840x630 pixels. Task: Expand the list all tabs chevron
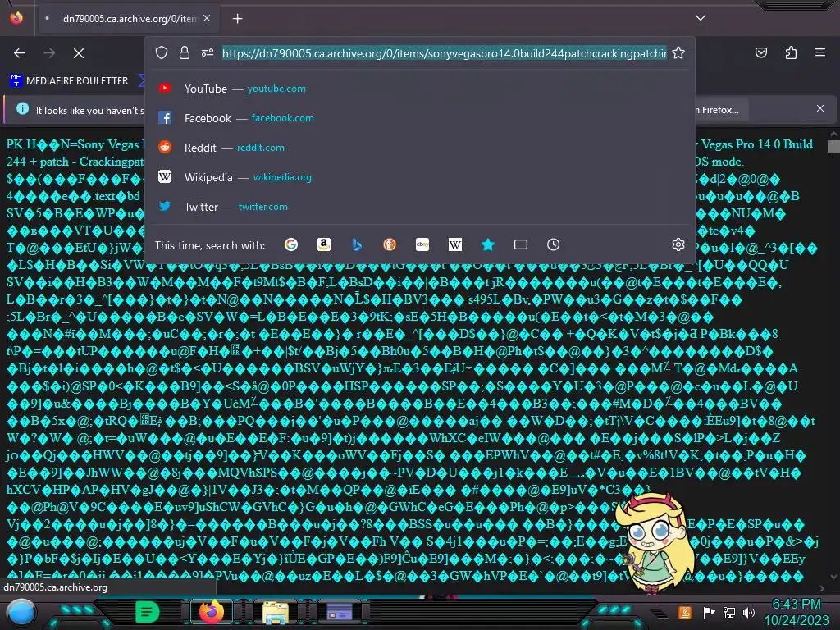tap(701, 18)
